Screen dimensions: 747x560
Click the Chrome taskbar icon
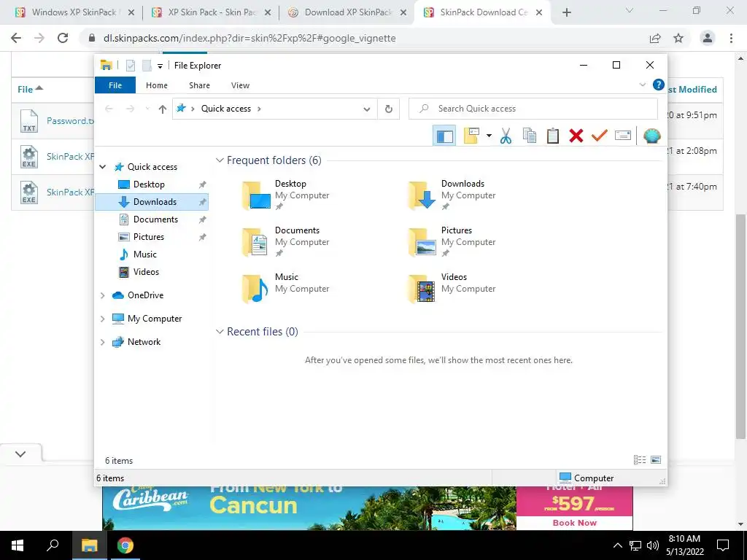coord(125,545)
